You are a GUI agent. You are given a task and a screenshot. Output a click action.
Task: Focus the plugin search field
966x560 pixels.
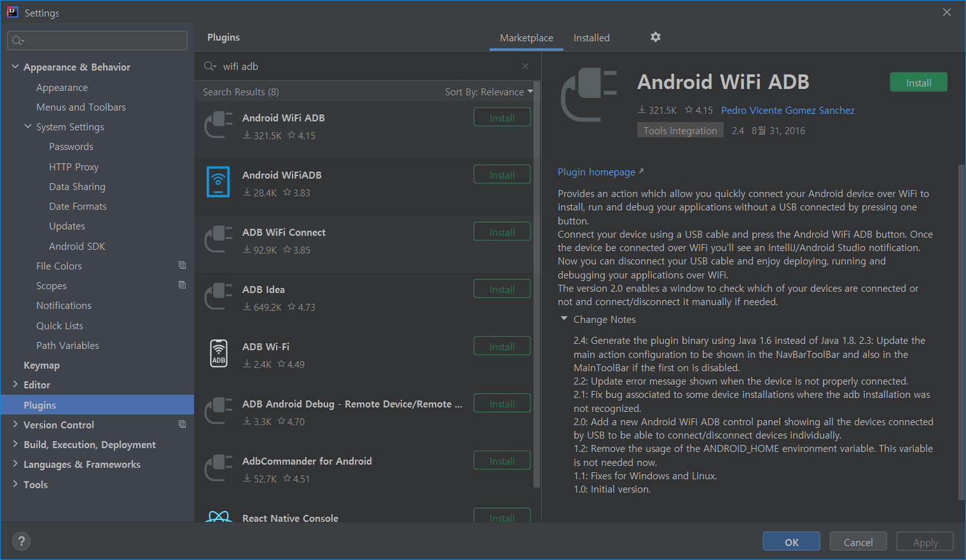[368, 66]
